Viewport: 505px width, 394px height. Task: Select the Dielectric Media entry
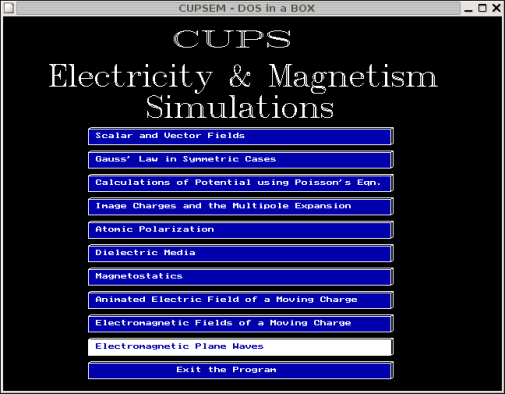pyautogui.click(x=241, y=253)
